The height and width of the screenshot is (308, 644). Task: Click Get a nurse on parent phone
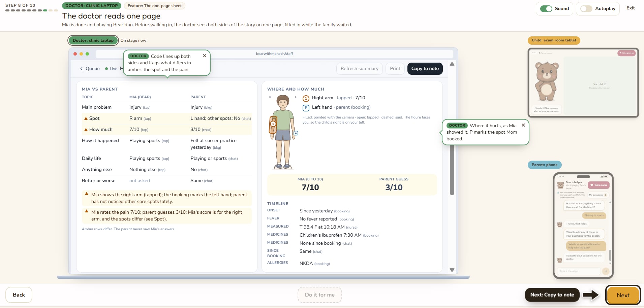coord(599,185)
